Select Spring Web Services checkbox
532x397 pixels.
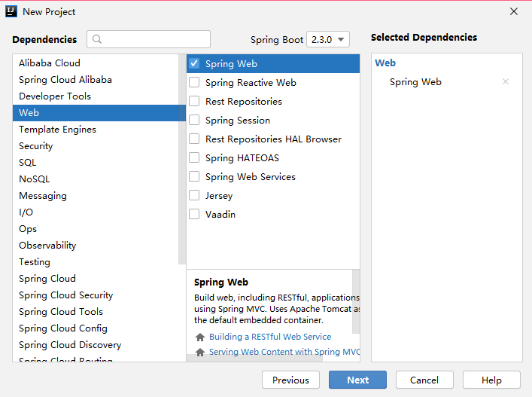[194, 176]
